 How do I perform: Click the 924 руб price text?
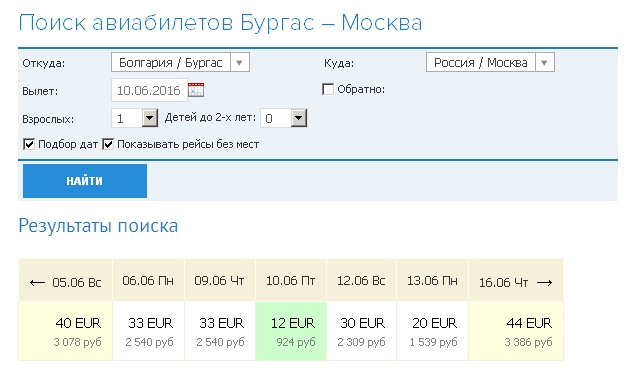point(296,342)
